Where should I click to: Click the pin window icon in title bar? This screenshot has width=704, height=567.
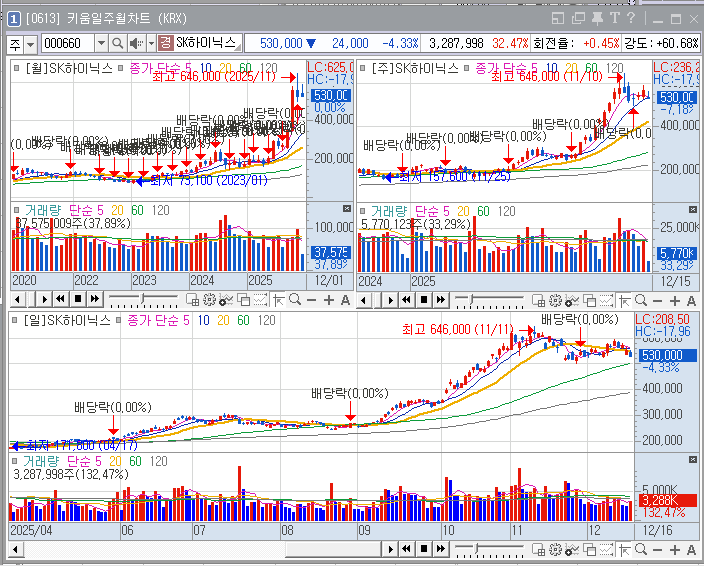coord(597,18)
